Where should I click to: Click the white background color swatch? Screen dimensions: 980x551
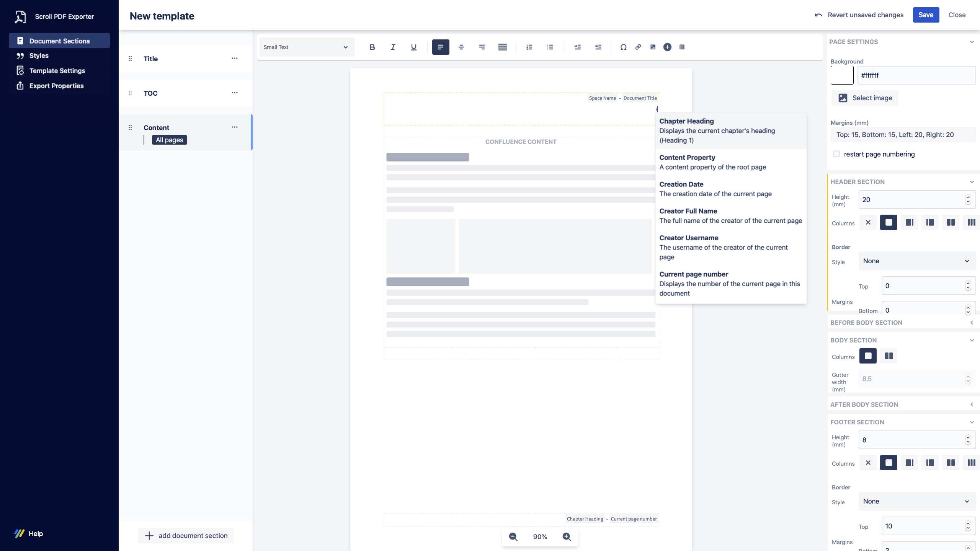842,75
